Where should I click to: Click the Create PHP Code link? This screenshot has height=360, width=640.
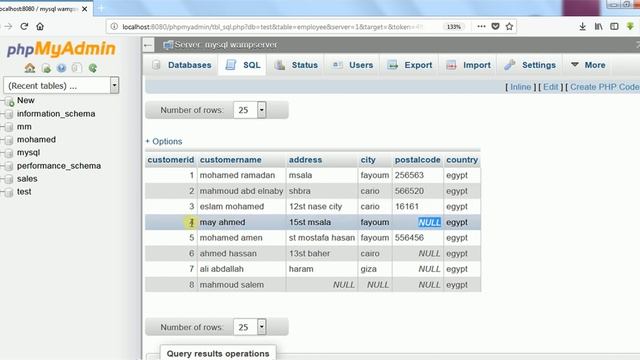click(x=604, y=87)
